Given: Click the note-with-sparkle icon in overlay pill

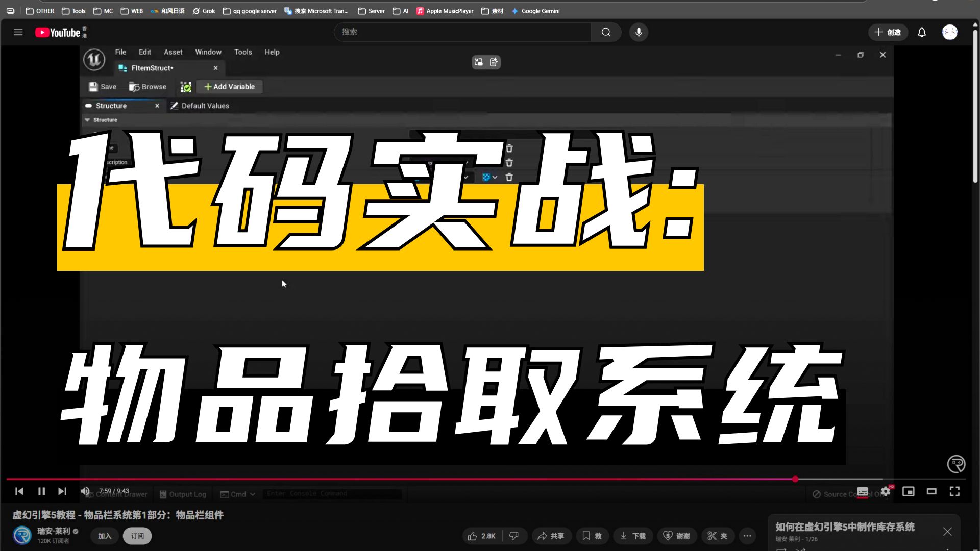Looking at the screenshot, I should coord(494,62).
